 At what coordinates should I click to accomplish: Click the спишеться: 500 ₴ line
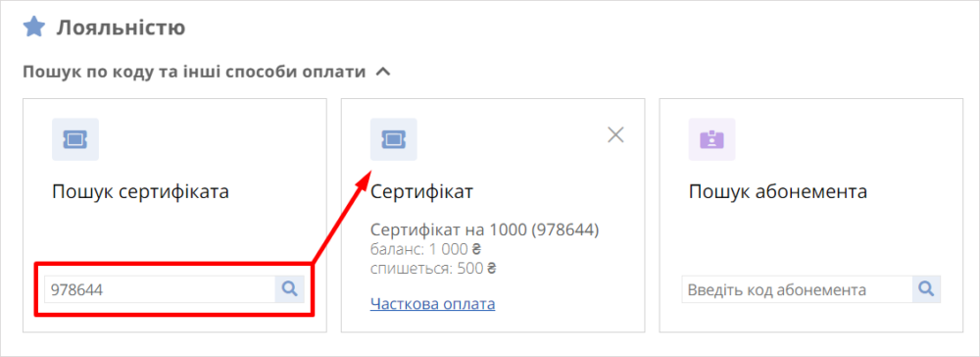[x=433, y=269]
